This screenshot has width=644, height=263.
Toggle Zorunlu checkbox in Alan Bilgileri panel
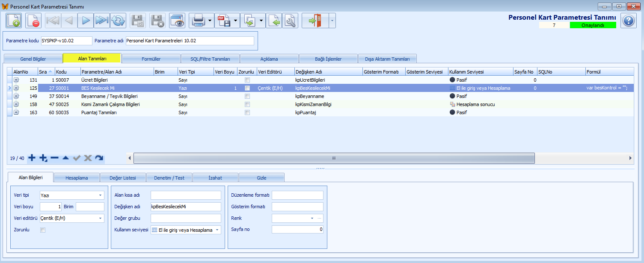(43, 230)
